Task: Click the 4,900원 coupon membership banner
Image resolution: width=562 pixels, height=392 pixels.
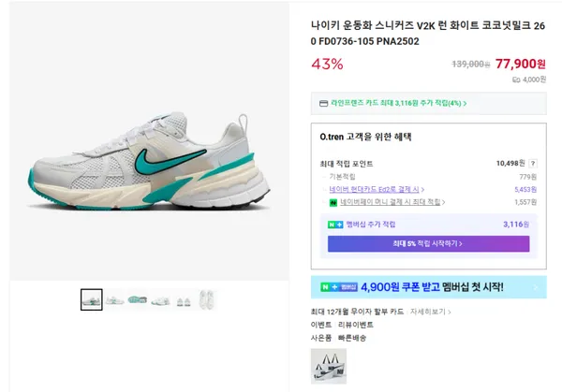Action: pos(428,287)
